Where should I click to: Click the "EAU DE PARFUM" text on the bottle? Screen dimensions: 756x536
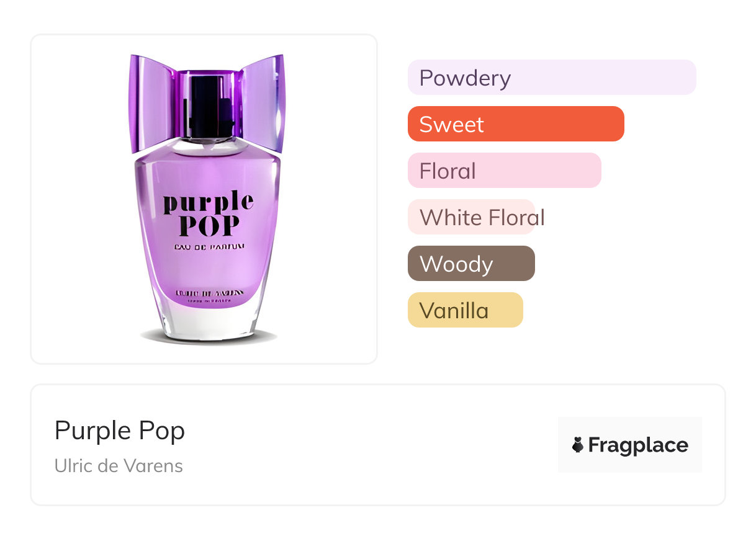pos(208,247)
